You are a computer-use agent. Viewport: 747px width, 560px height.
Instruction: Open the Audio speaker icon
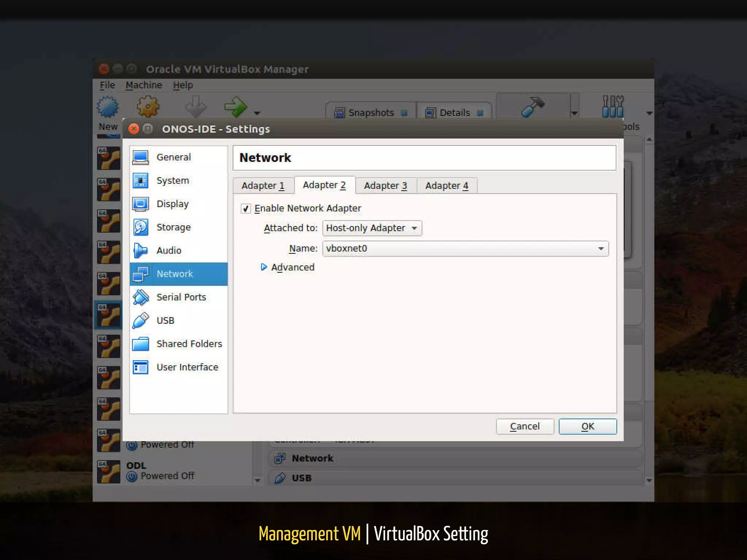[140, 250]
